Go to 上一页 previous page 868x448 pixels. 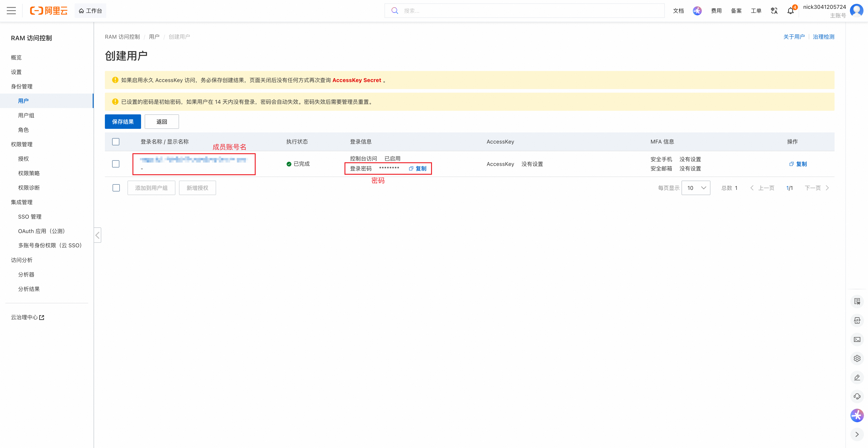[762, 188]
